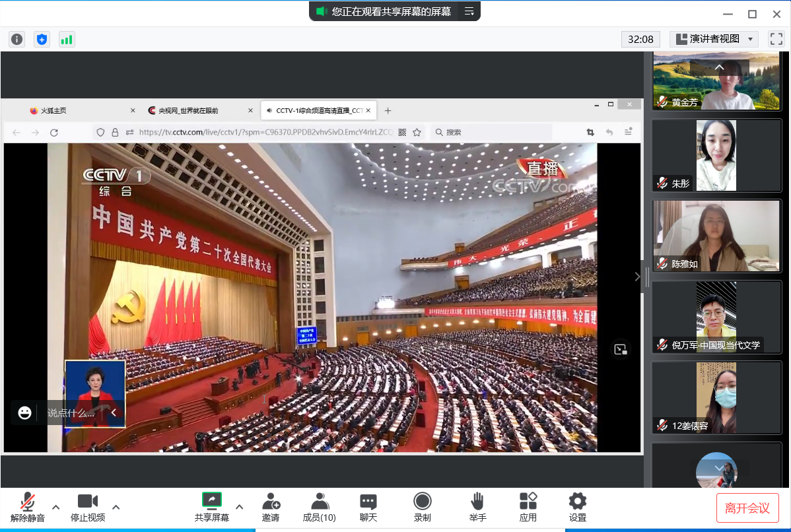Unmute microphone via 解除静音

pyautogui.click(x=28, y=507)
